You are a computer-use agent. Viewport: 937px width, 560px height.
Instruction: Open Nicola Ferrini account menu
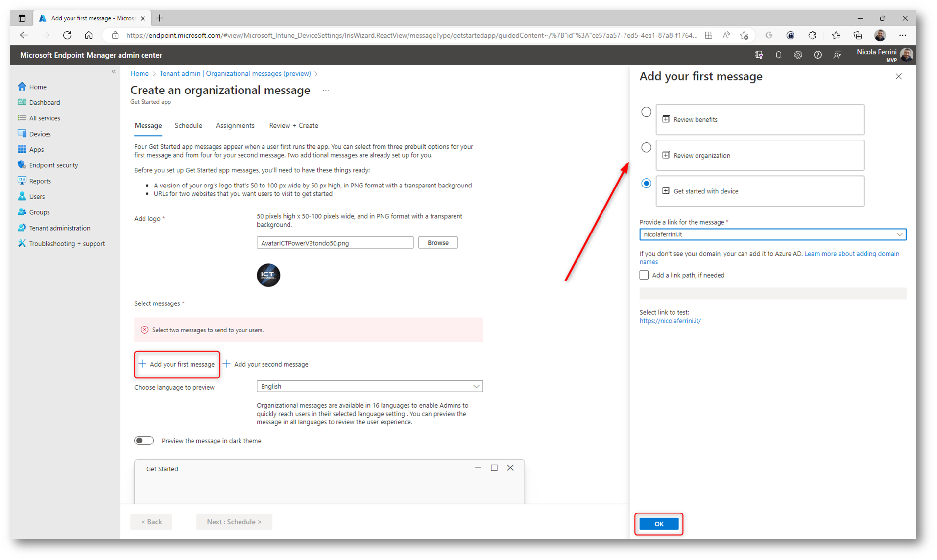click(884, 55)
